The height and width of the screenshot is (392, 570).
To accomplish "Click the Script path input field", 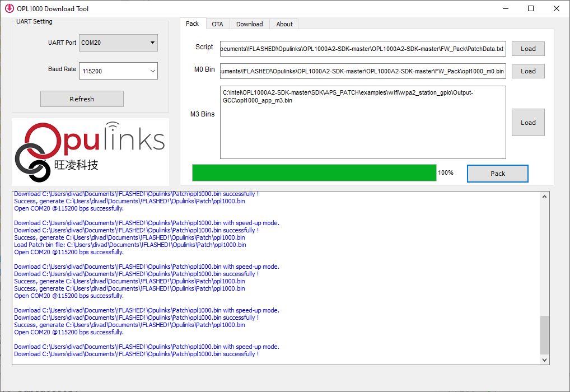I will 363,49.
